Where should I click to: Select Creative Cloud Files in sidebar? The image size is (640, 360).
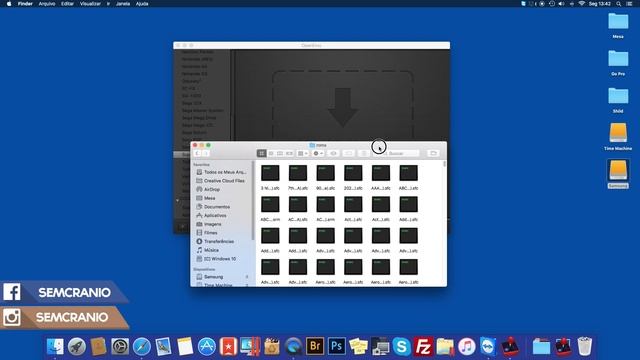point(222,181)
